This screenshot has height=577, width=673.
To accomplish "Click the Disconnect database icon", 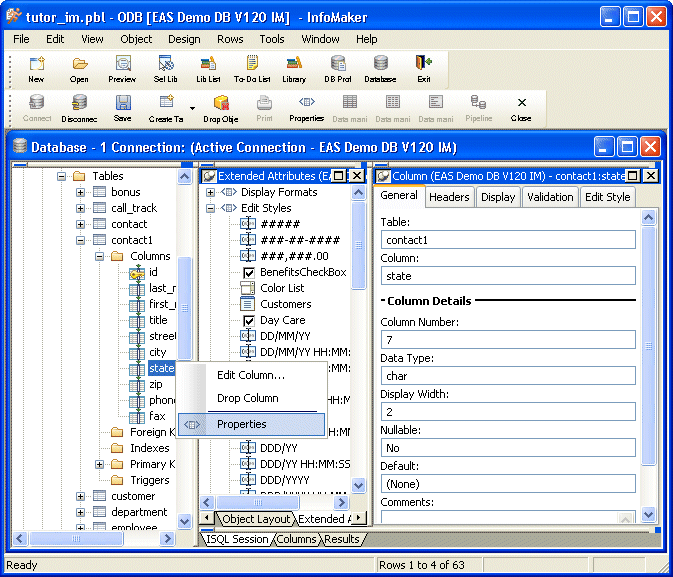I will 79,109.
